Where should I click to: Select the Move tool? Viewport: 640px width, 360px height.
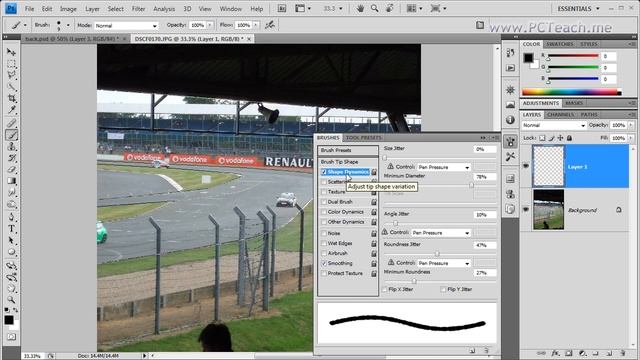click(x=11, y=52)
